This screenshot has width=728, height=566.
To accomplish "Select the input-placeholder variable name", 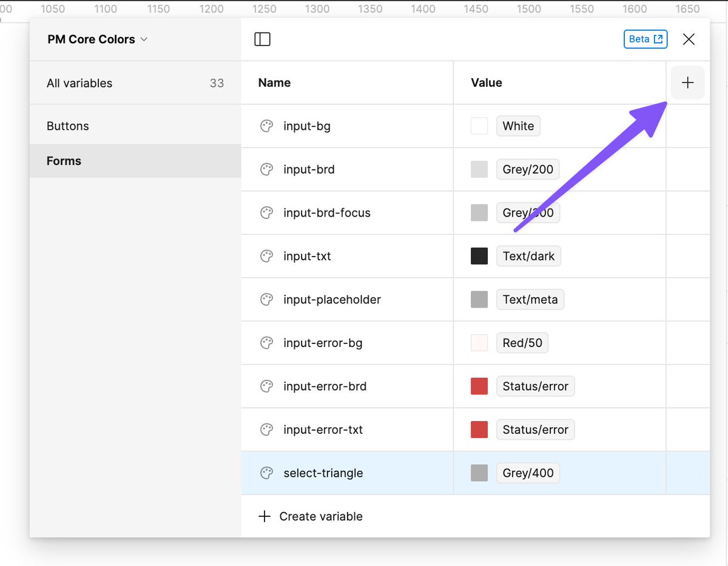I will click(332, 300).
